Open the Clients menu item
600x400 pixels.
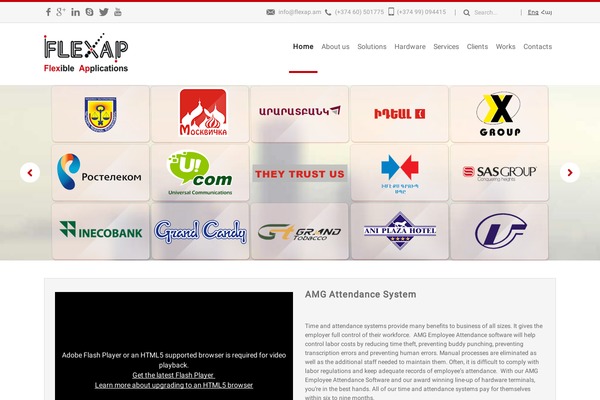(477, 47)
